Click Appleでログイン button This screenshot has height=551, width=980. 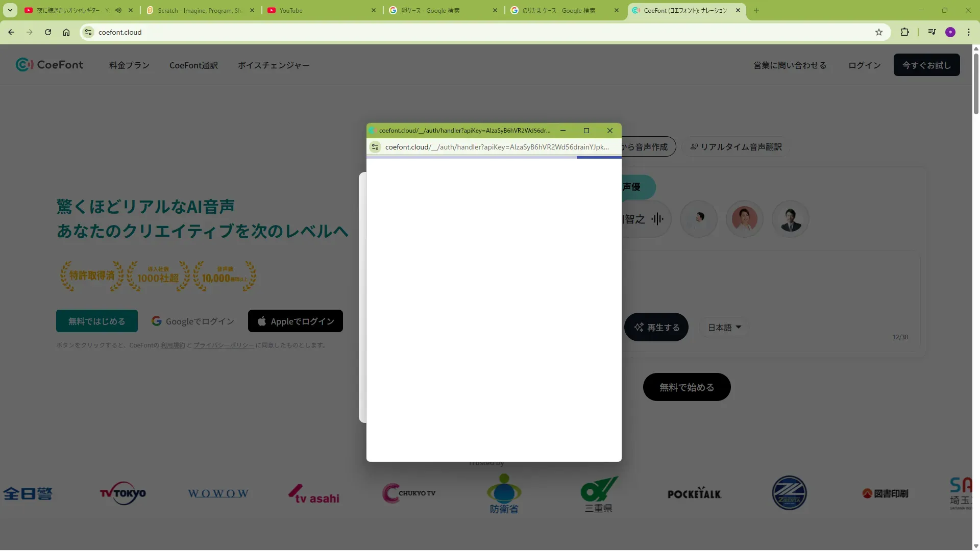coord(296,321)
